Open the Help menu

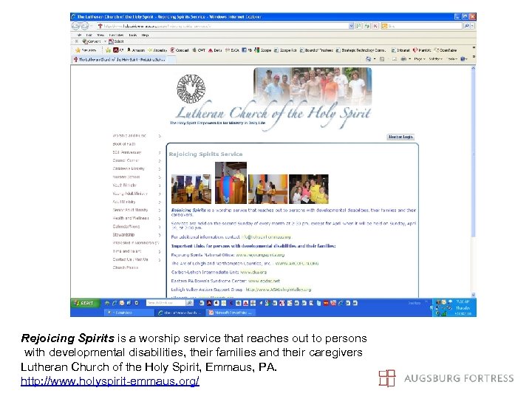145,35
